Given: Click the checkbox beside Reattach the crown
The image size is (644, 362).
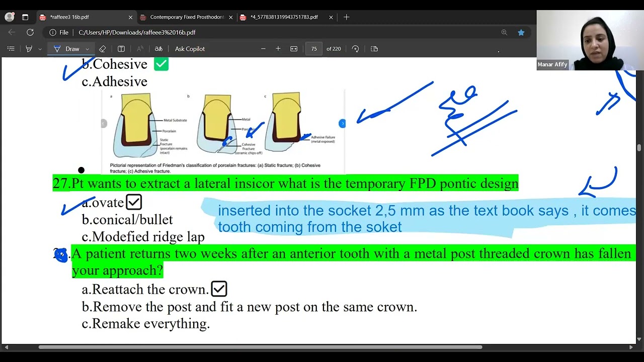Looking at the screenshot, I should coord(219,289).
